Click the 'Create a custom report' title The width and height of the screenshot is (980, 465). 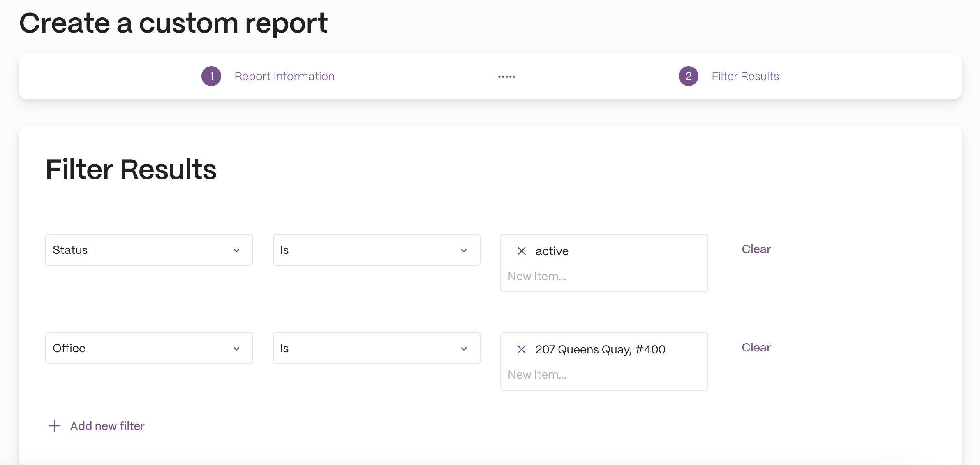tap(173, 23)
